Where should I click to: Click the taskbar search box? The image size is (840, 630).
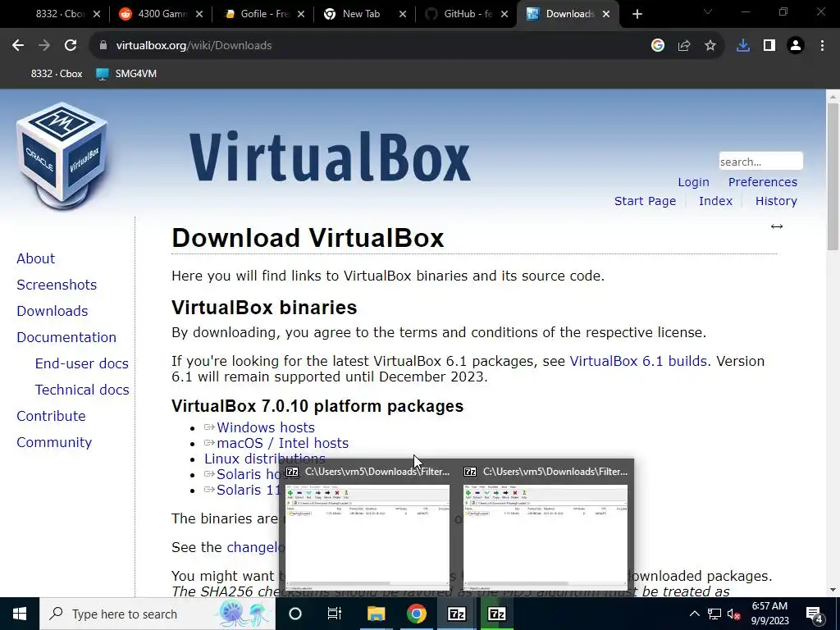[157, 614]
